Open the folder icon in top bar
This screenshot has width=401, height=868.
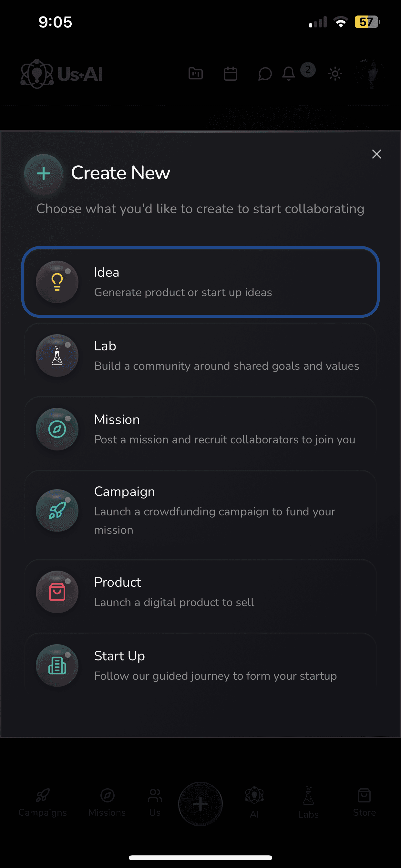click(x=196, y=74)
